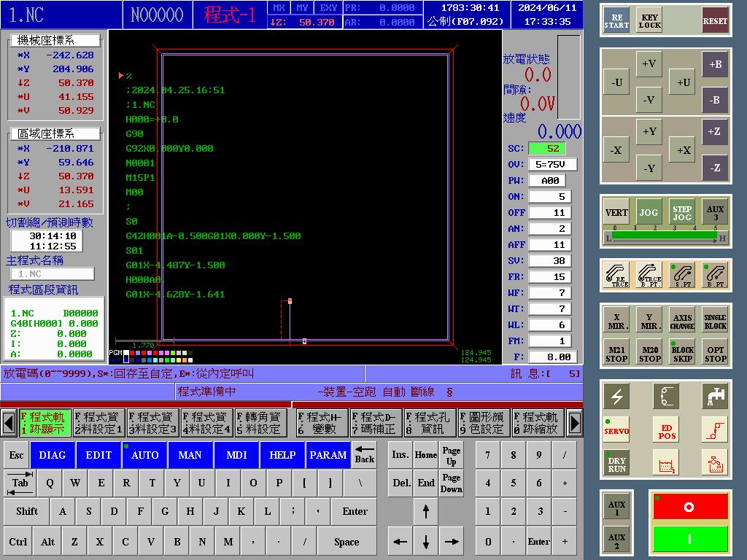Click the down arrow key
Viewport: 747px width, 560px height.
426,542
